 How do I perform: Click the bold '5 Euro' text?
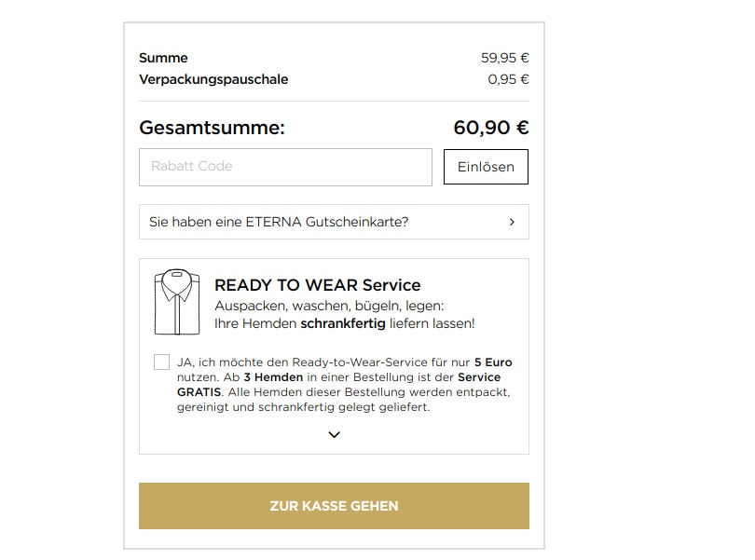493,362
